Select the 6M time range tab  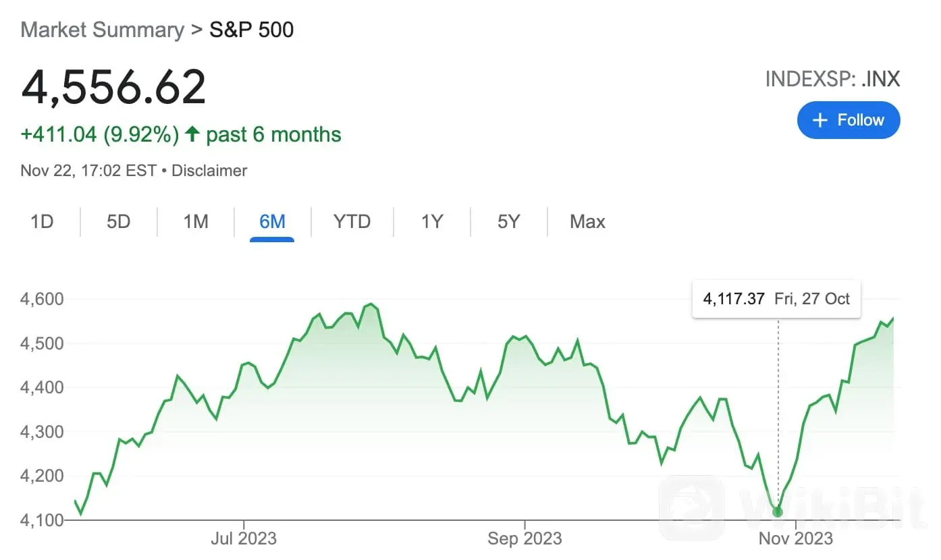pos(272,221)
